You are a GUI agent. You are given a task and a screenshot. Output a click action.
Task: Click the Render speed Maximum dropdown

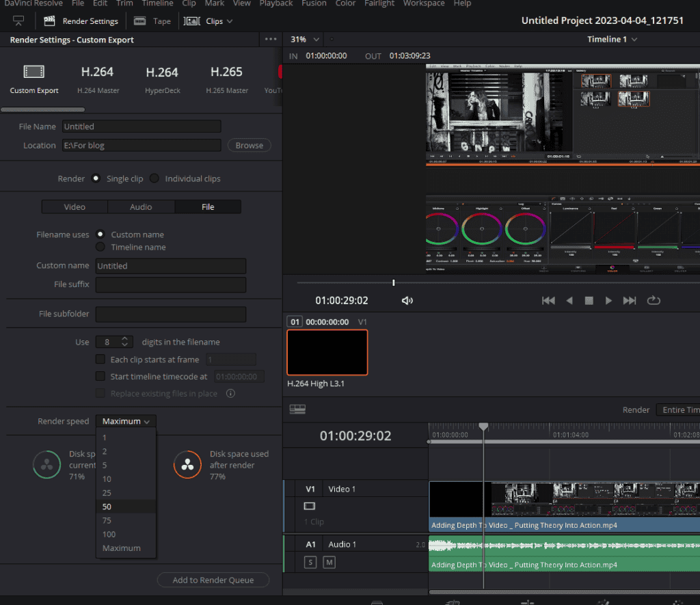coord(126,421)
